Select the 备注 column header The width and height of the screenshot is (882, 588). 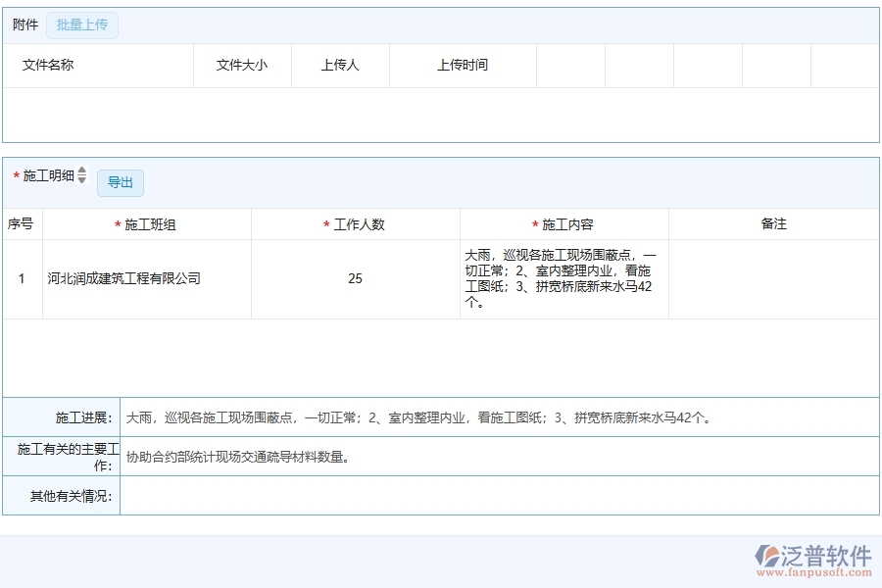click(x=774, y=223)
